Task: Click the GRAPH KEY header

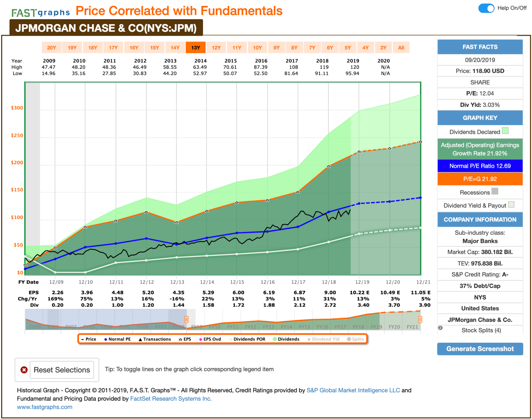Action: pos(480,118)
